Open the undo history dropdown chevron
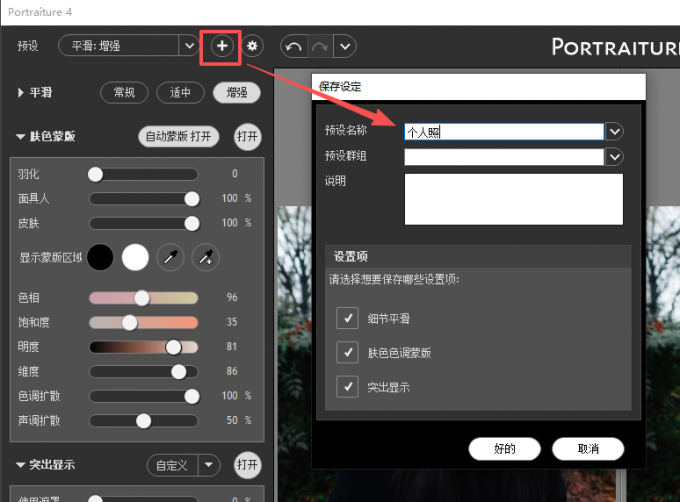 345,46
